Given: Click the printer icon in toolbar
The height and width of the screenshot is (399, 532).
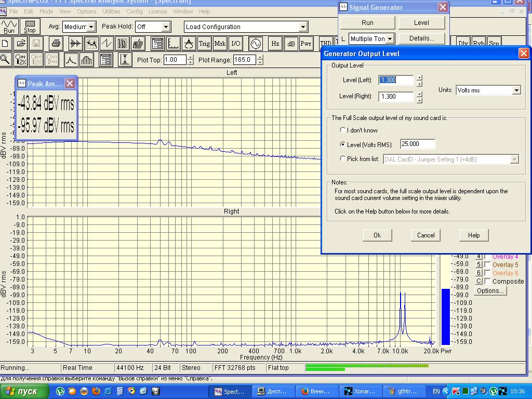Looking at the screenshot, I should pos(56,44).
